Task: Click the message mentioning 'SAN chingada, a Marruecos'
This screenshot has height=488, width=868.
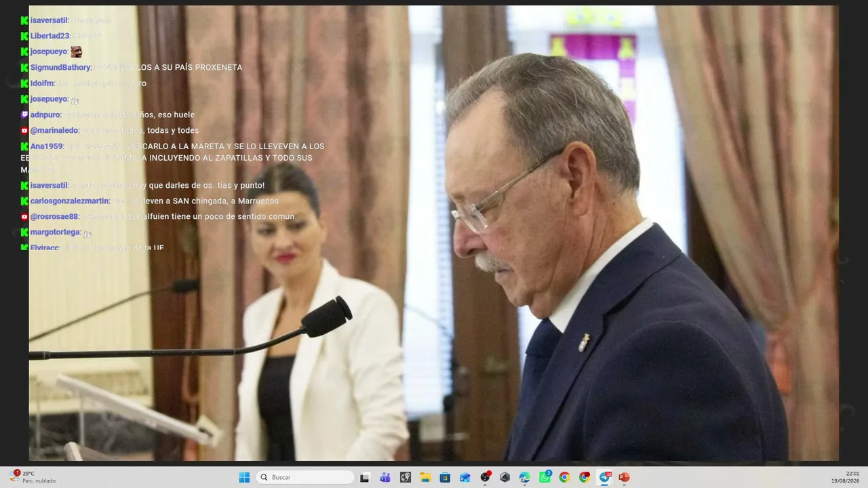Action: click(195, 201)
